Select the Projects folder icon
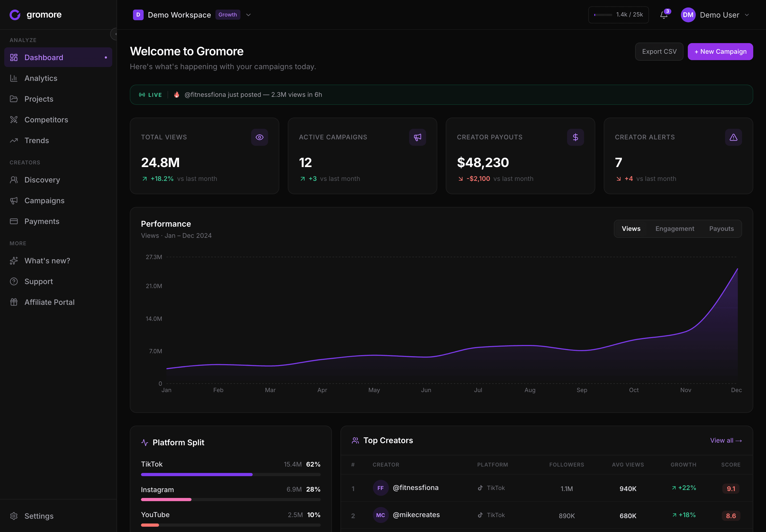Image resolution: width=766 pixels, height=532 pixels. pos(14,99)
